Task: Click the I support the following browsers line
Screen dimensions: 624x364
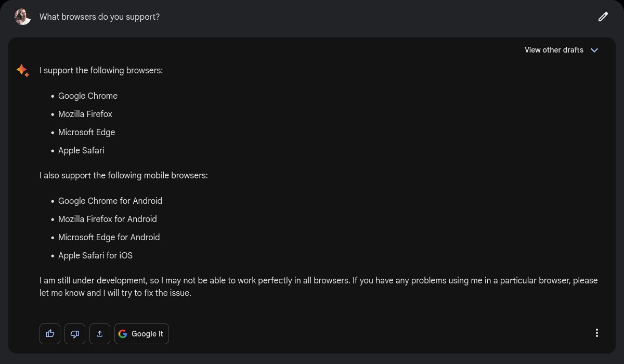Action: 101,70
